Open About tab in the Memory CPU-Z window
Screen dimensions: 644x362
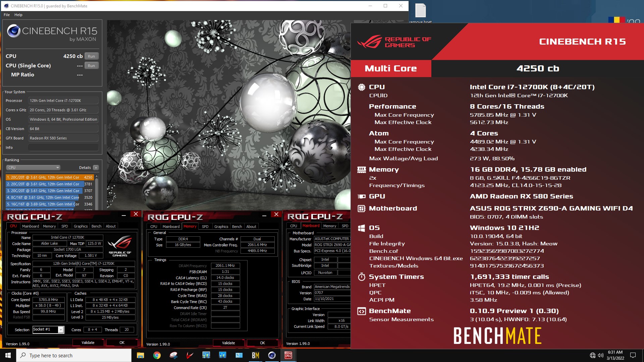pyautogui.click(x=251, y=227)
